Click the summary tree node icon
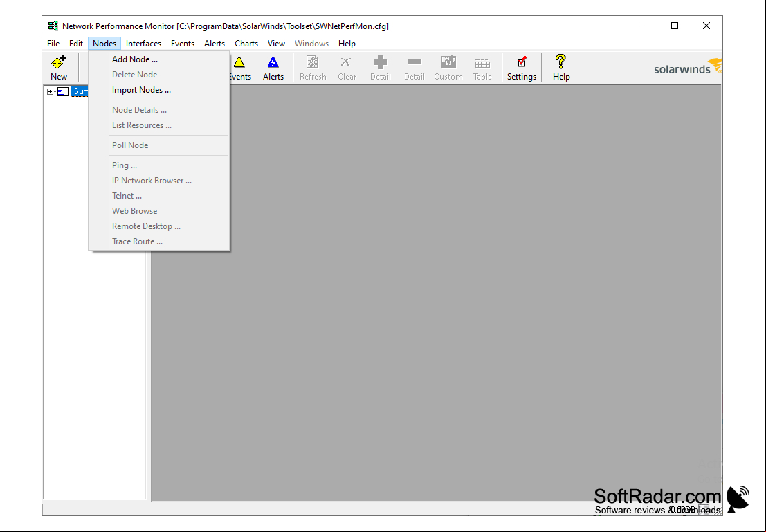The image size is (766, 532). click(62, 91)
